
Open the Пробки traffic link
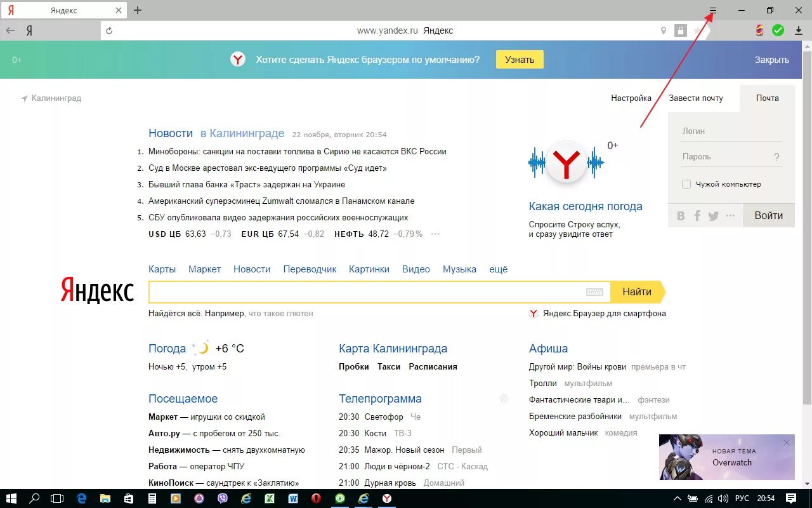(354, 367)
